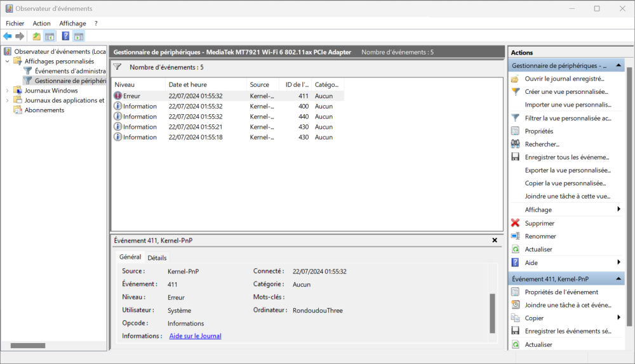Toggle the console tree display toolbar icon
This screenshot has width=635, height=364.
[x=49, y=36]
